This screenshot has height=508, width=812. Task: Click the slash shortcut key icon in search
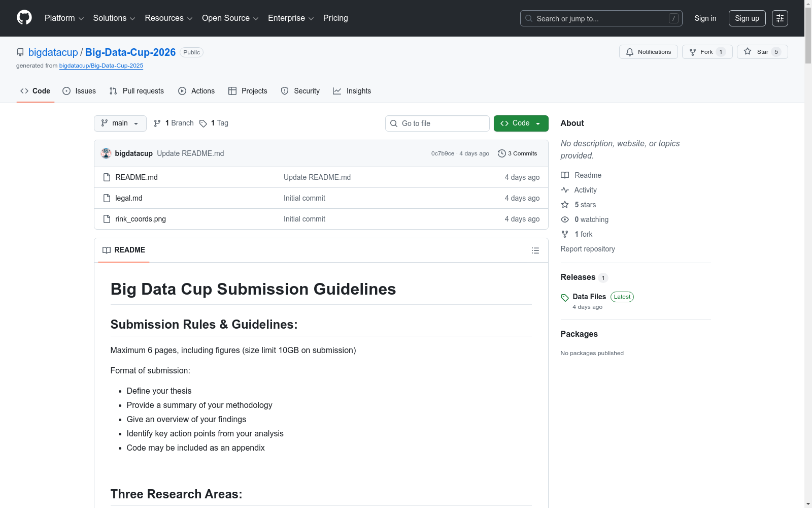673,18
